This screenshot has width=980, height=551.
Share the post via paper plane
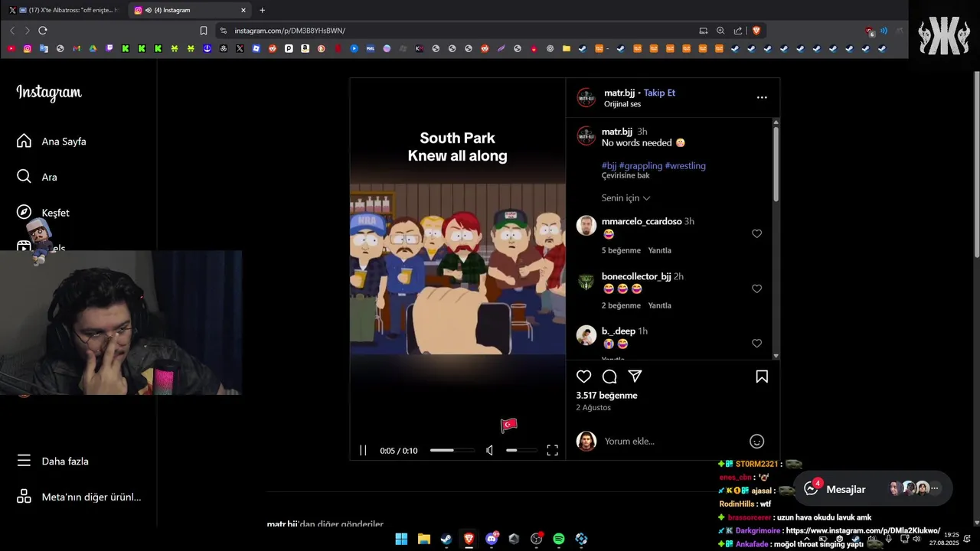point(635,377)
